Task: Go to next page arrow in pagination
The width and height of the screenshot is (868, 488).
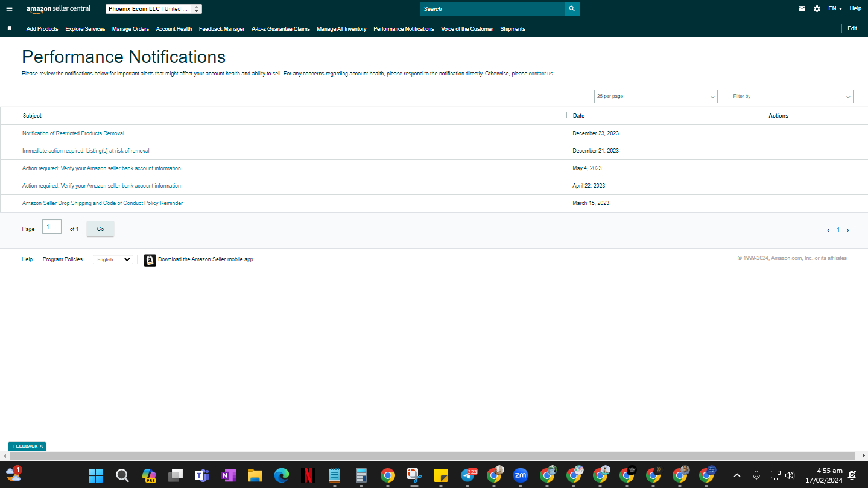Action: [x=847, y=230]
